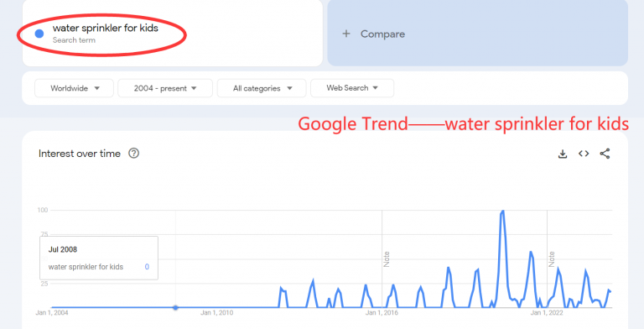Click the Jul 2008 tooltip box

pos(99,258)
